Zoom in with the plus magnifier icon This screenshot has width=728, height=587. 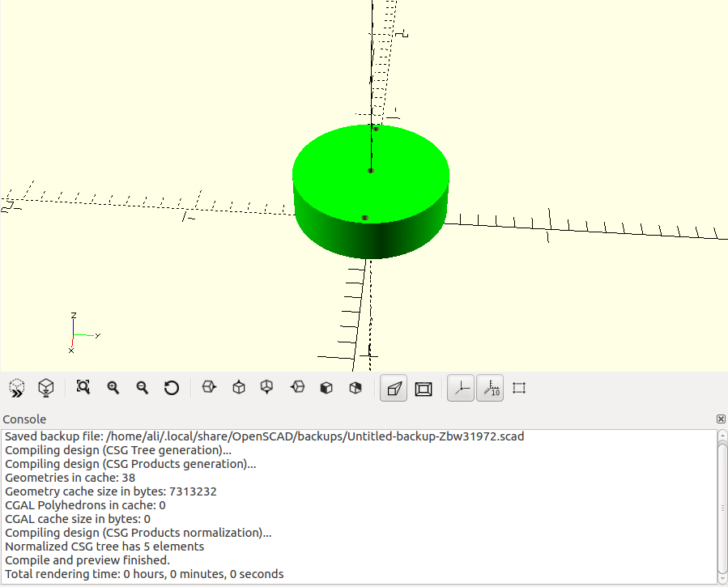(113, 388)
